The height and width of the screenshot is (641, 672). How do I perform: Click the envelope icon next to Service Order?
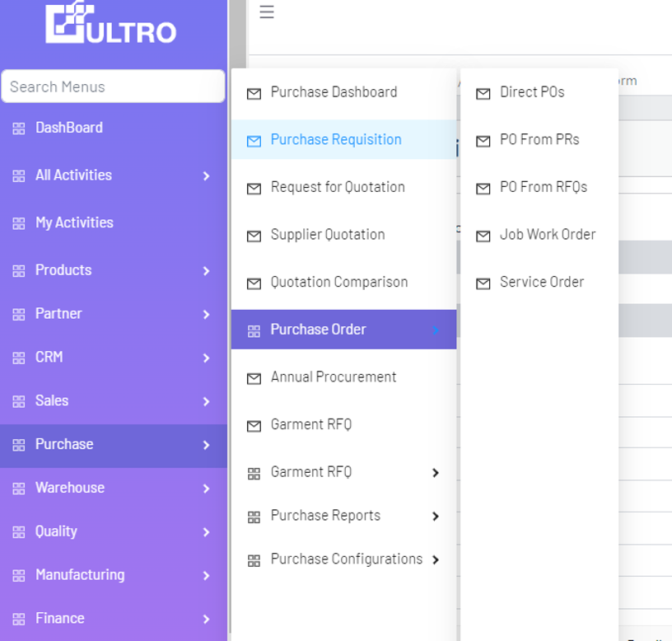483,283
